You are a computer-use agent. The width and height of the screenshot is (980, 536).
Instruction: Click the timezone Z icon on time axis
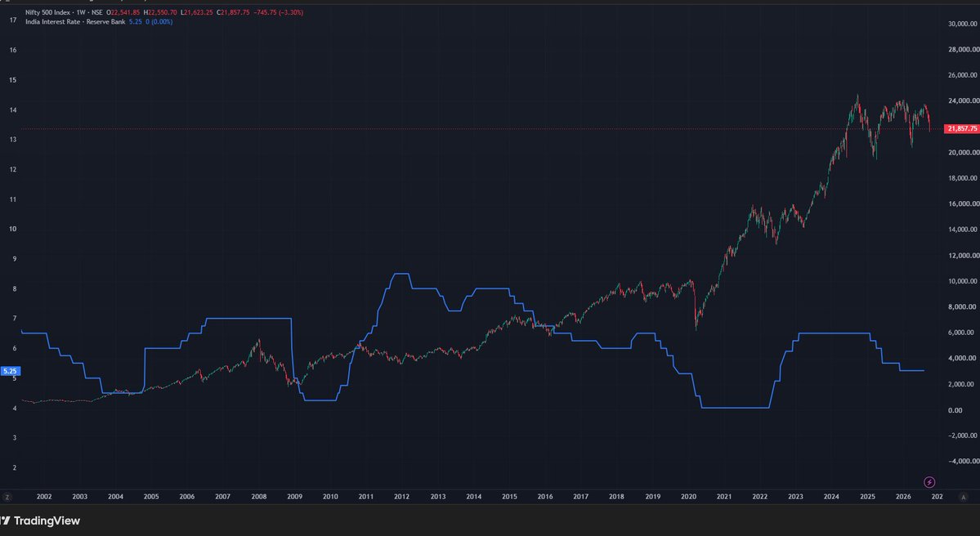tap(7, 498)
